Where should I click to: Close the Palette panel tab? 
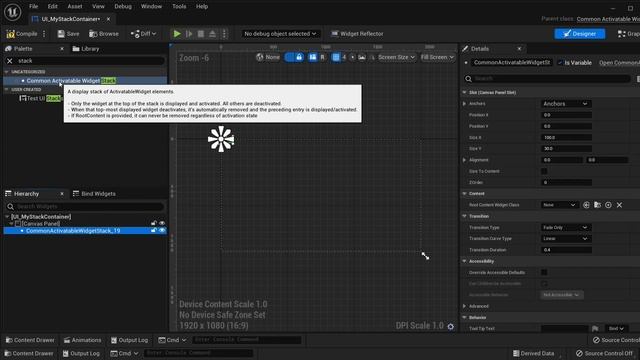[x=62, y=49]
